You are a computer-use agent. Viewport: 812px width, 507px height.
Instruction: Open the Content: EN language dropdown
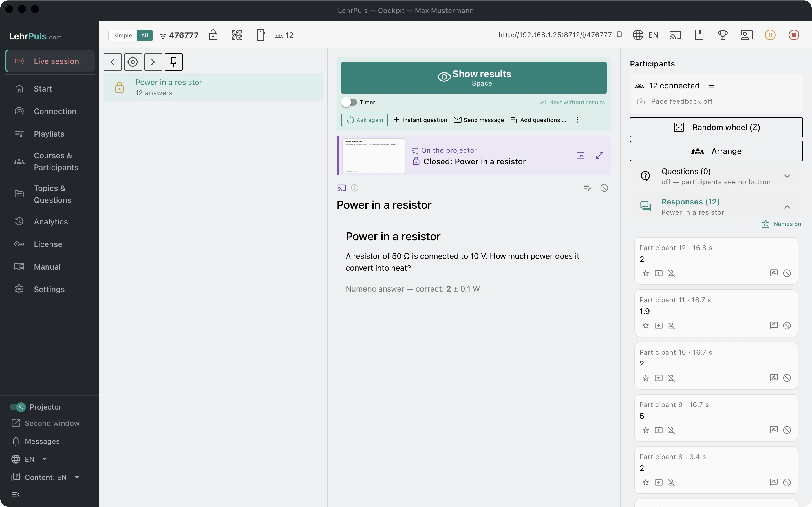click(46, 477)
